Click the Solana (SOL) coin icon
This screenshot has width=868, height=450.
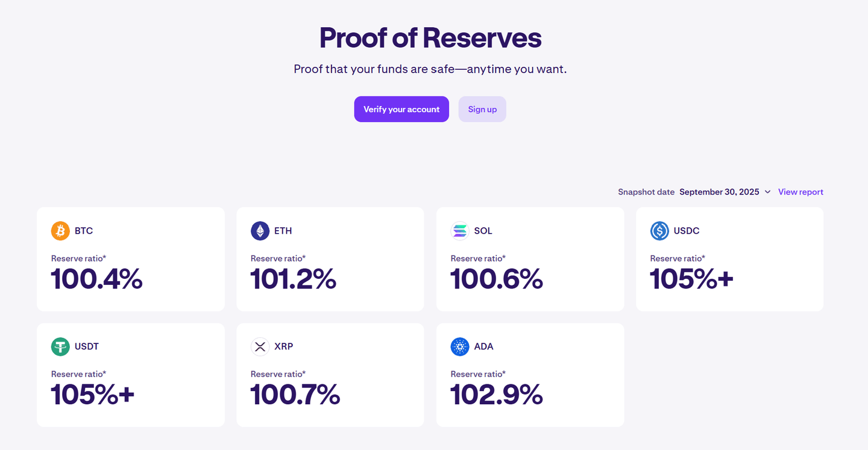[459, 231]
